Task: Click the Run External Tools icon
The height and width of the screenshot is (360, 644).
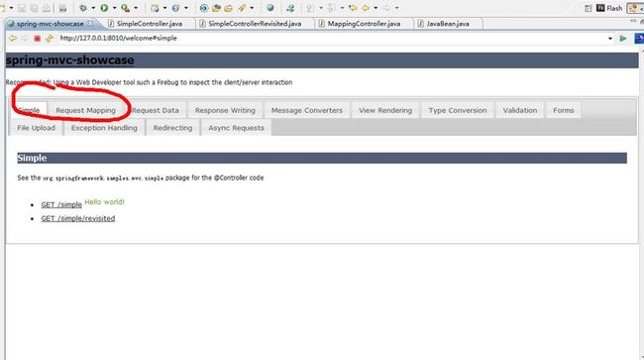Action: click(x=125, y=8)
